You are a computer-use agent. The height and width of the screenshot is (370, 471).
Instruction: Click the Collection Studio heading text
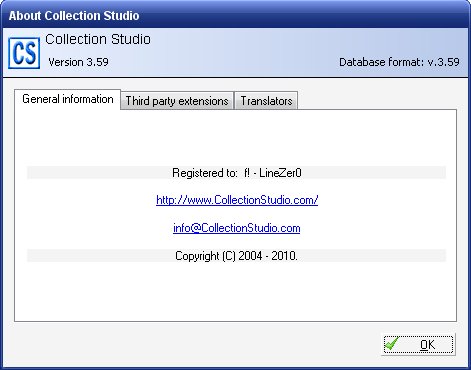pyautogui.click(x=98, y=39)
